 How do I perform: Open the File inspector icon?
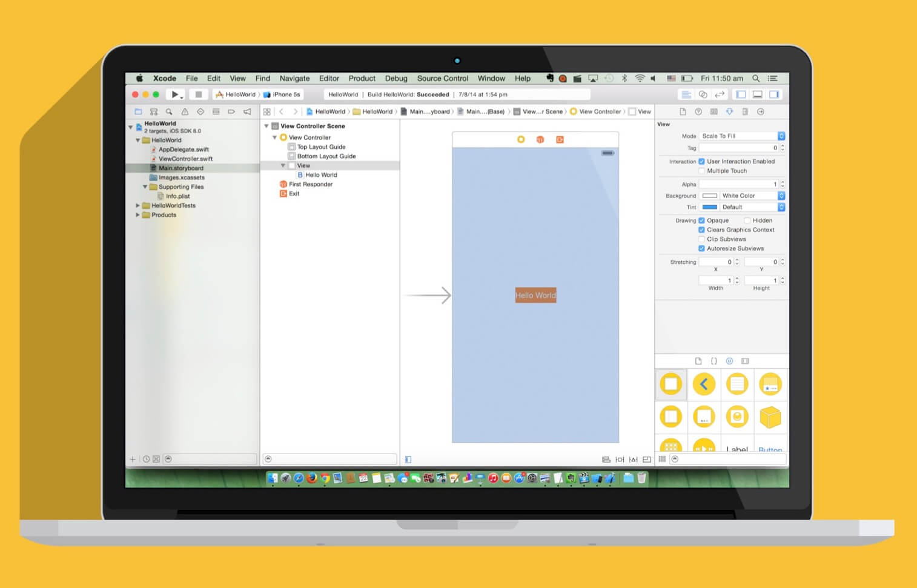[x=683, y=111]
